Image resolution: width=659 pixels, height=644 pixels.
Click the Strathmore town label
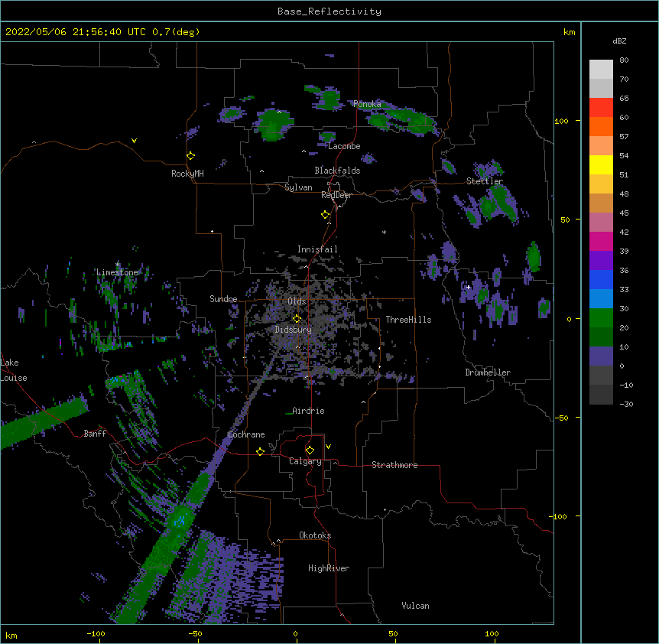394,465
